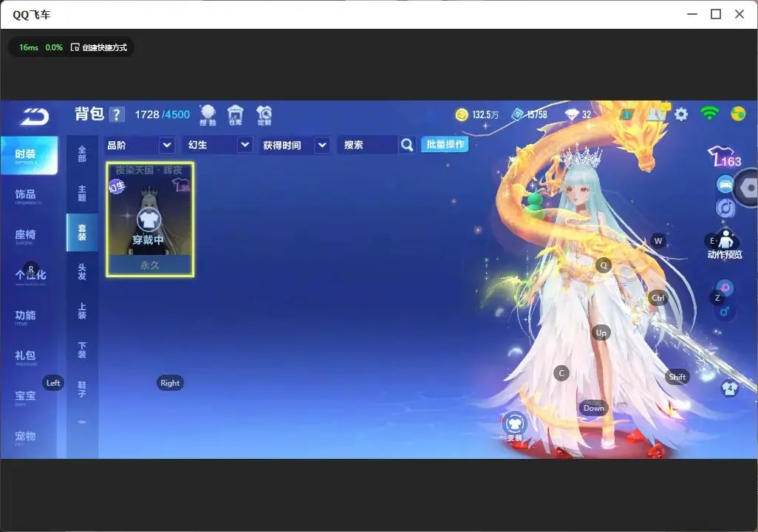Click the yellow-green globe icon
Viewport: 758px width, 532px height.
pyautogui.click(x=738, y=114)
